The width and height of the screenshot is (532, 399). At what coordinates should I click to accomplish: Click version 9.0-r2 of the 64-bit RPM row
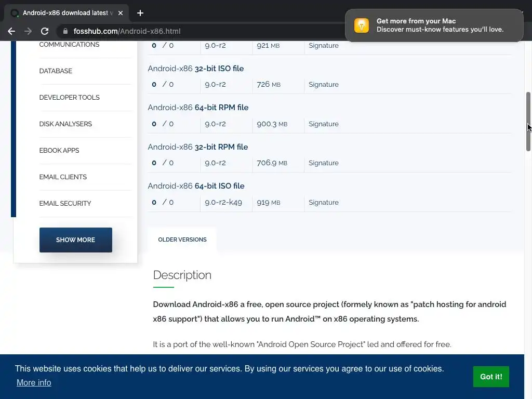[x=216, y=124]
